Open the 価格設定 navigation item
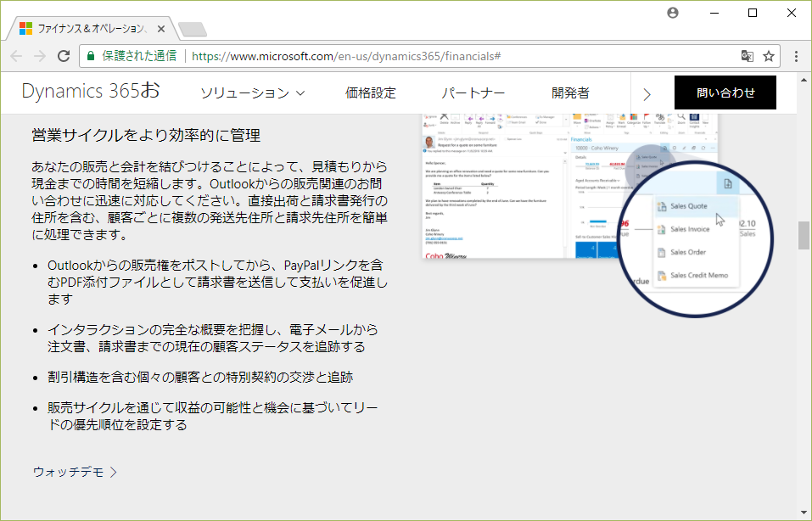The width and height of the screenshot is (812, 521). pyautogui.click(x=371, y=93)
